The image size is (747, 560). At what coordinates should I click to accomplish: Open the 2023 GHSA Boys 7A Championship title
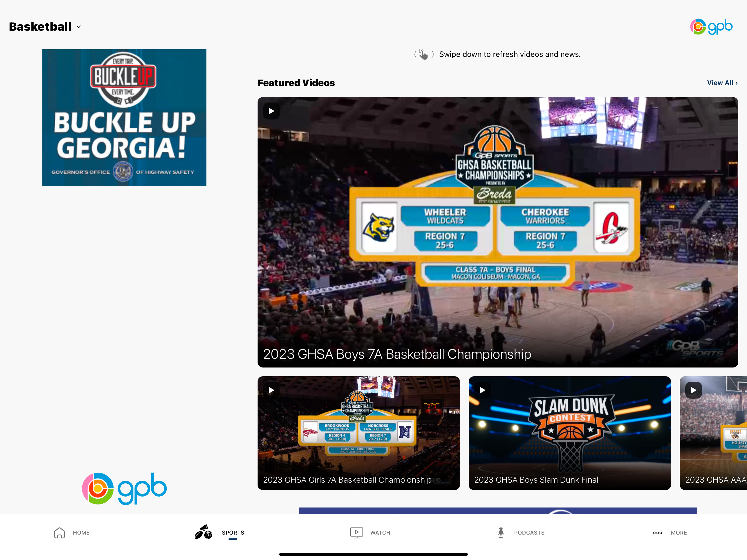[x=397, y=354]
